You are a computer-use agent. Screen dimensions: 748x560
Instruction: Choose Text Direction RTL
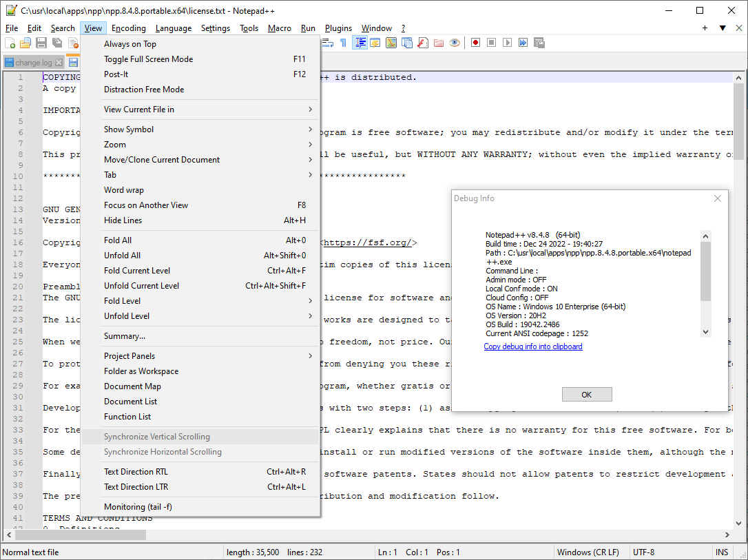point(200,472)
